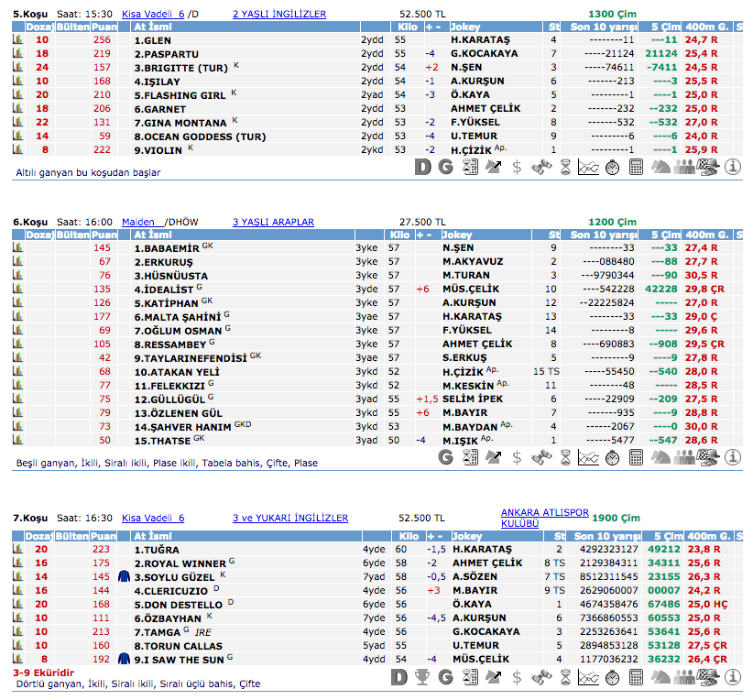
Task: Click the info icon under race 5
Action: tap(732, 167)
